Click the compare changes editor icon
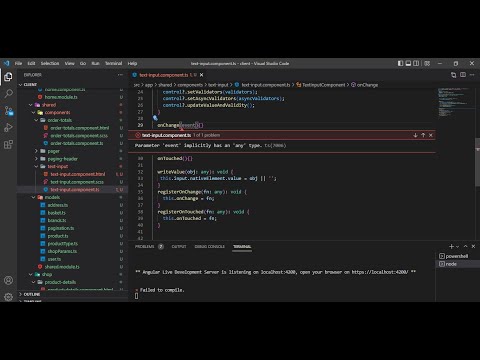The width and height of the screenshot is (480, 360). (x=453, y=75)
